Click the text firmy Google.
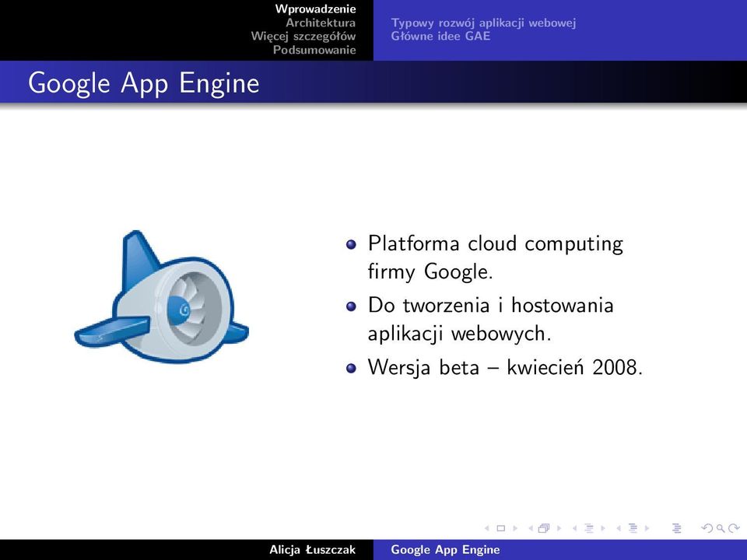747x560 pixels. pyautogui.click(x=430, y=272)
